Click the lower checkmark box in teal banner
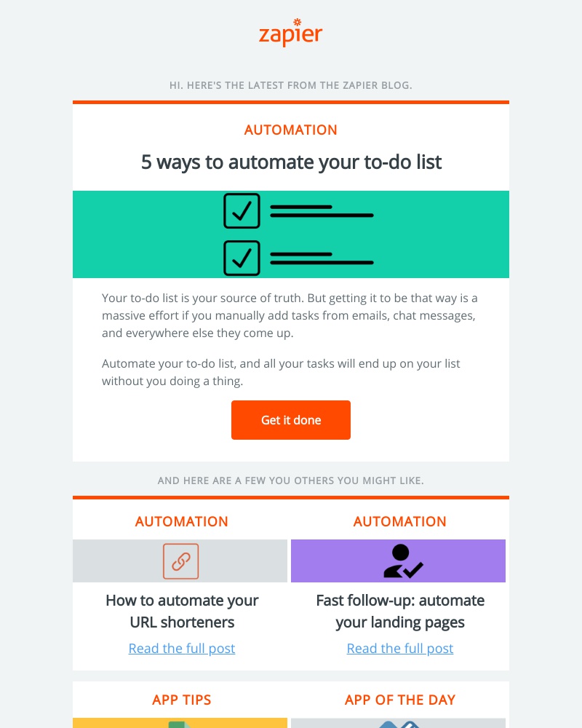 pyautogui.click(x=242, y=258)
